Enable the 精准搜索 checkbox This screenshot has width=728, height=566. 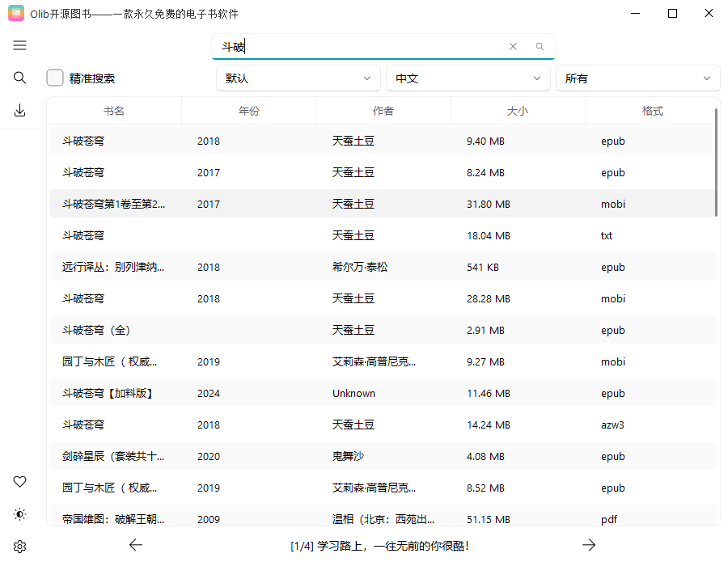click(54, 78)
